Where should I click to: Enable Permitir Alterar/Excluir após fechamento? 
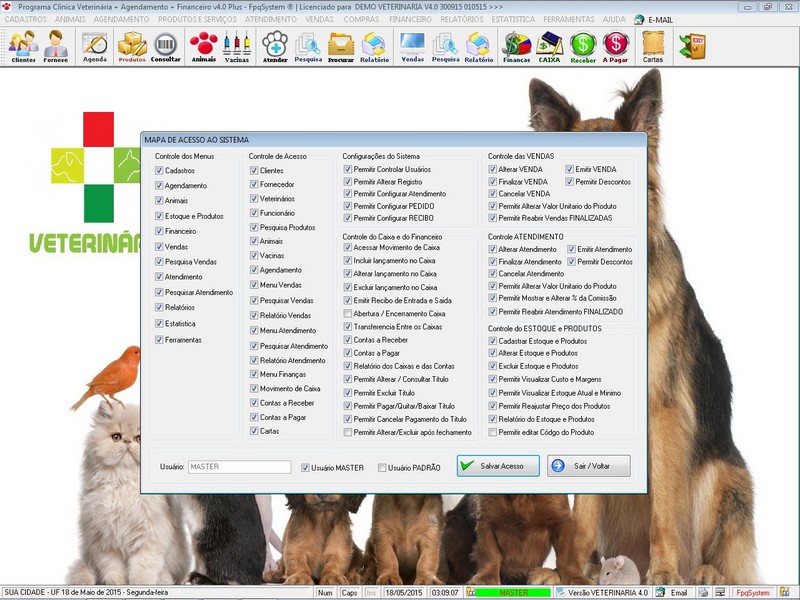tap(347, 432)
